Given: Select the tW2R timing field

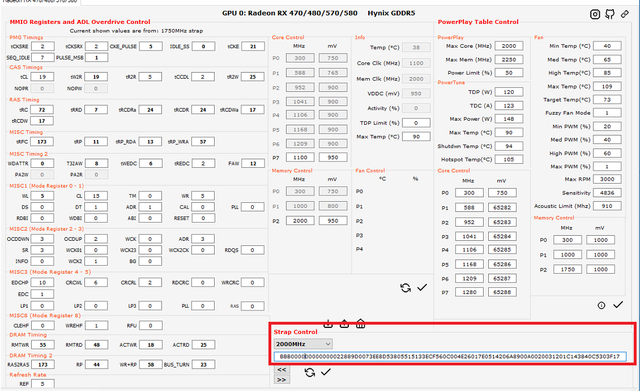Looking at the screenshot, I should tap(96, 77).
